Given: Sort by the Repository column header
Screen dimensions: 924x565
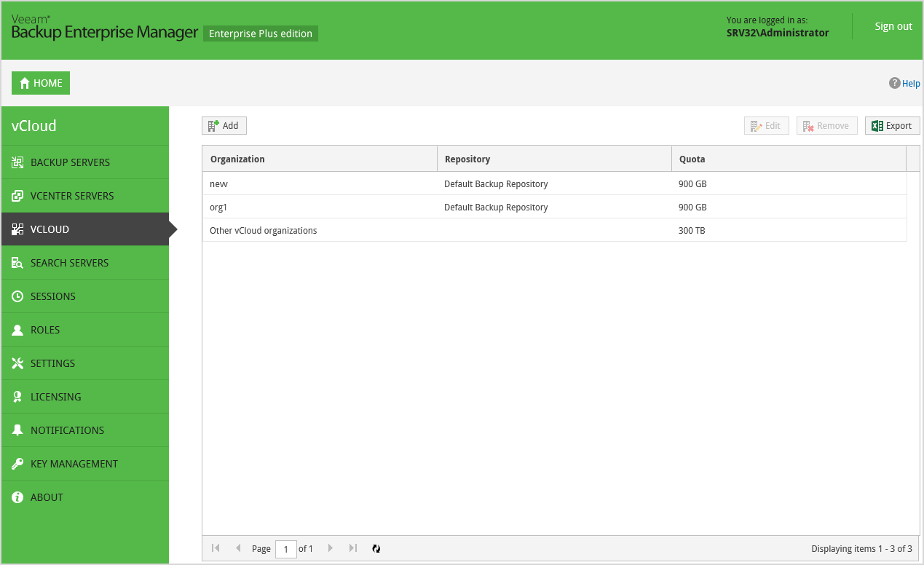Looking at the screenshot, I should (554, 159).
